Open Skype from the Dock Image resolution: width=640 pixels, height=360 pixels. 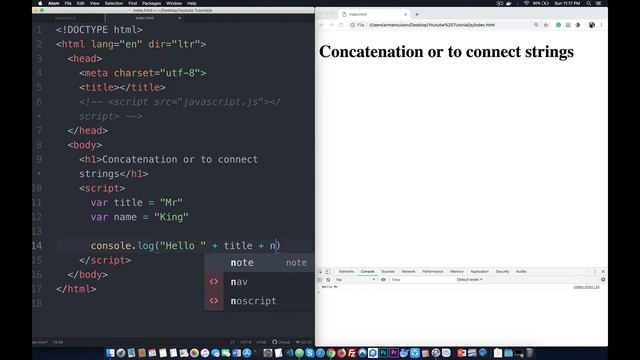click(x=309, y=353)
